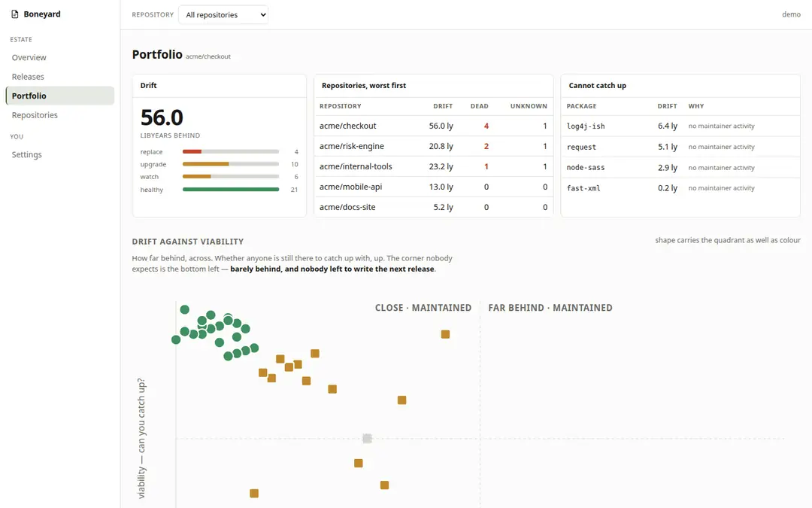Click the Why column header

pyautogui.click(x=696, y=106)
